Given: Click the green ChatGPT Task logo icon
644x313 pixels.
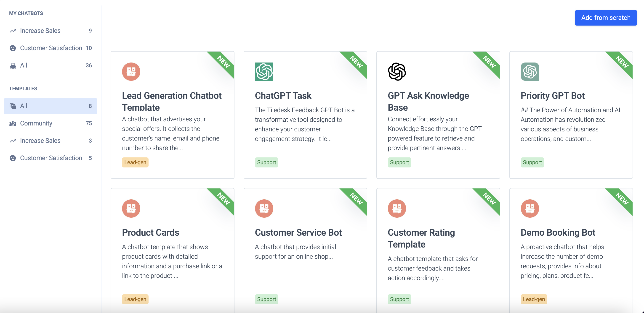Looking at the screenshot, I should tap(264, 72).
